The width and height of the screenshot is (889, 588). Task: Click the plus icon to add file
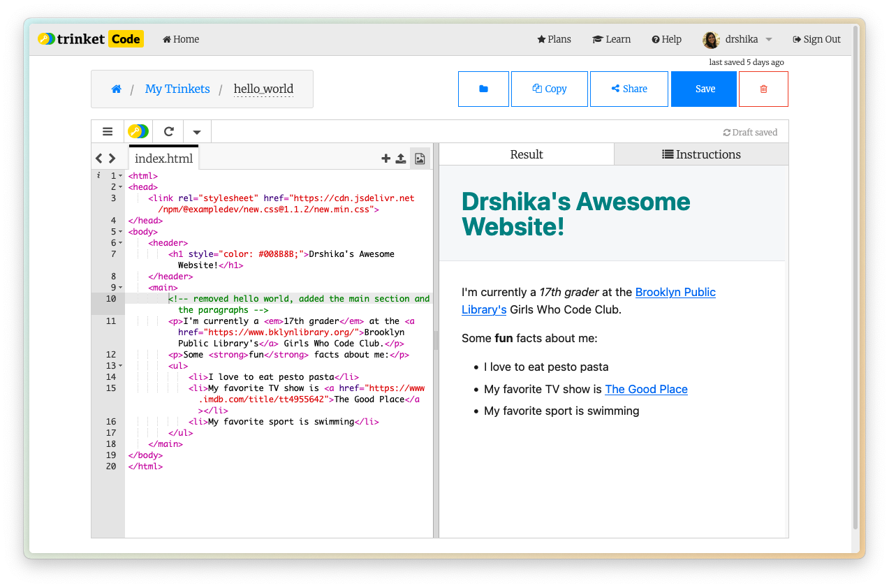pyautogui.click(x=385, y=159)
